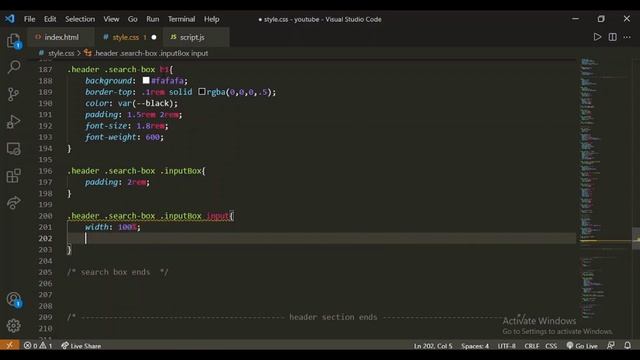Click the 'background' property on line 188
Viewport: 640px width, 360px height.
point(108,81)
